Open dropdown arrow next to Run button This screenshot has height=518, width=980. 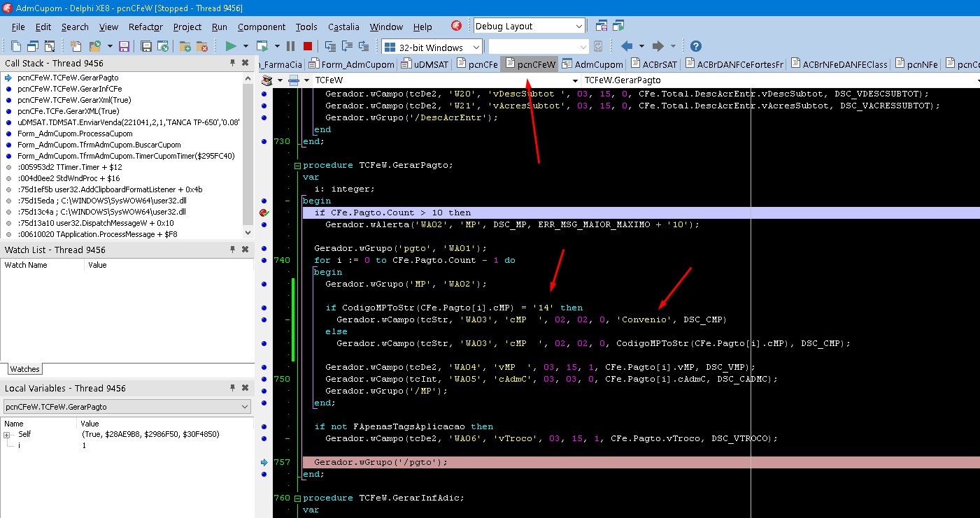[246, 46]
